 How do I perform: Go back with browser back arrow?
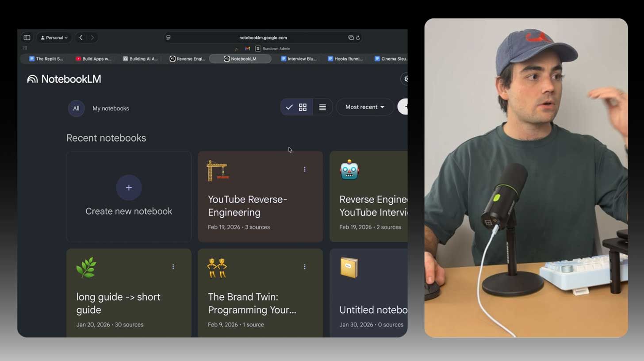(x=81, y=38)
